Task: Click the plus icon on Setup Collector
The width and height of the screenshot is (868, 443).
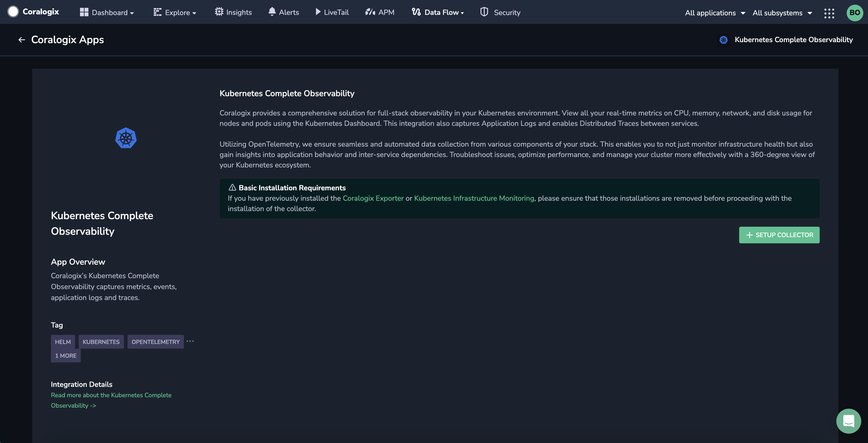Action: (749, 235)
